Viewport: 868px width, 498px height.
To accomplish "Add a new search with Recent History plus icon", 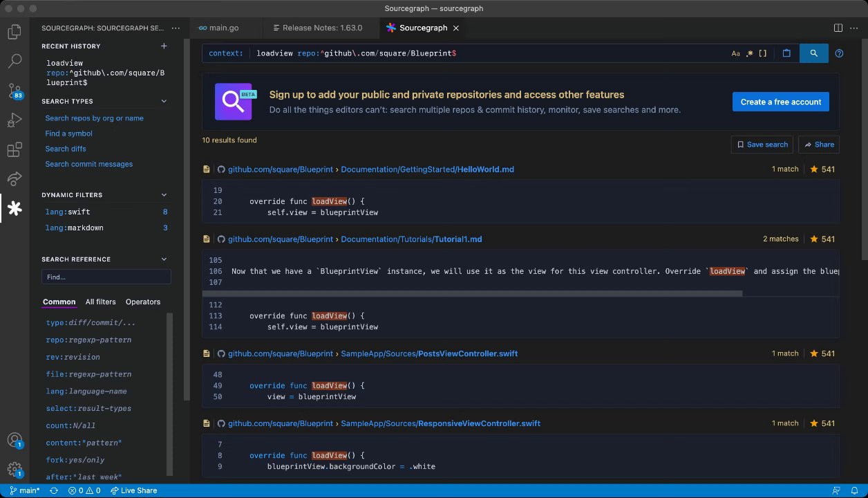I will click(x=164, y=46).
